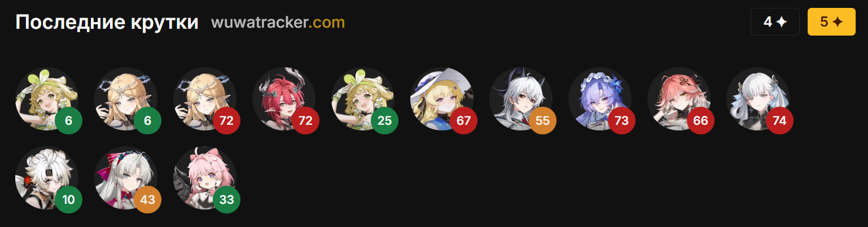This screenshot has width=868, height=227.
Task: Select white-haired horned character with pity 55
Action: (521, 99)
